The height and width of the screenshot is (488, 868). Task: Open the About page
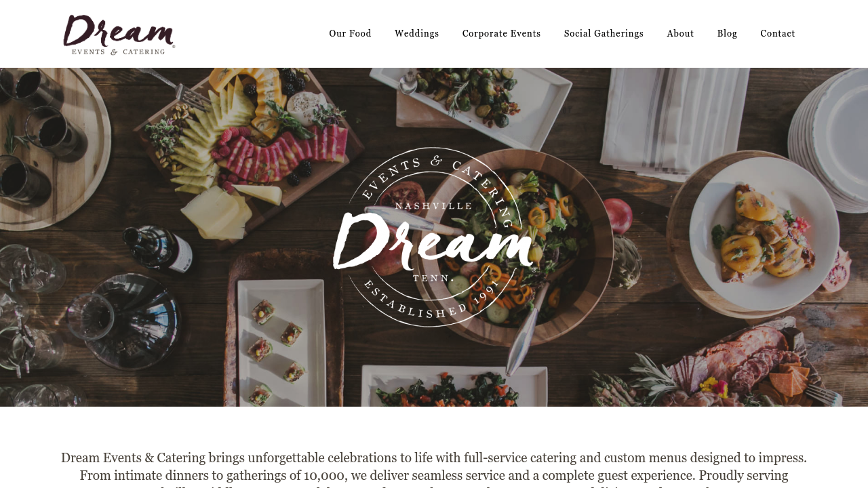click(x=680, y=34)
